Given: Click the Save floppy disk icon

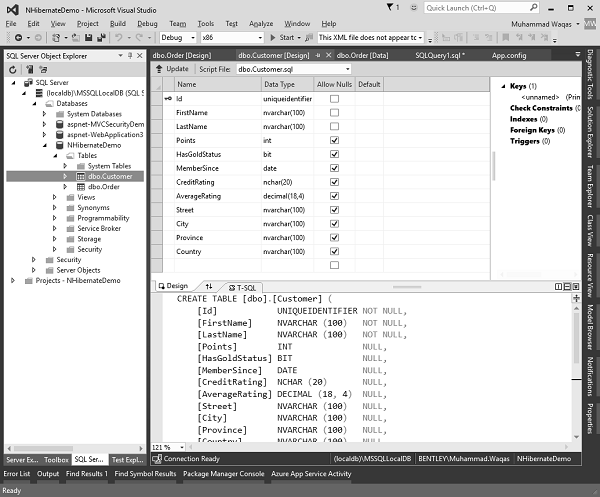Looking at the screenshot, I should pos(89,37).
